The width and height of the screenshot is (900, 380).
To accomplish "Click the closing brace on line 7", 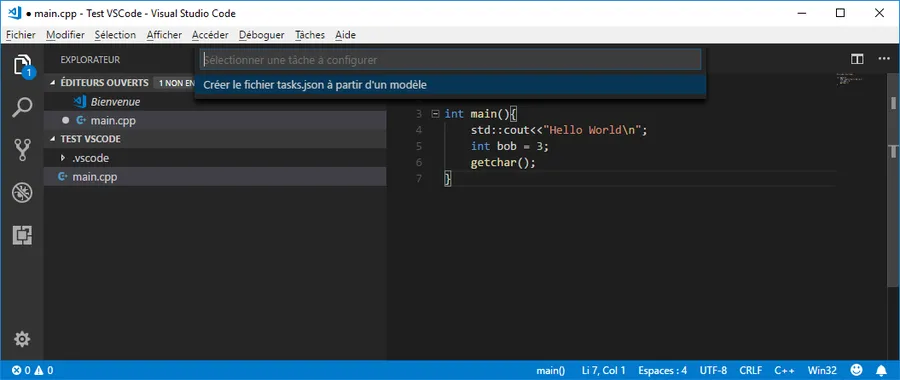I will [x=448, y=179].
